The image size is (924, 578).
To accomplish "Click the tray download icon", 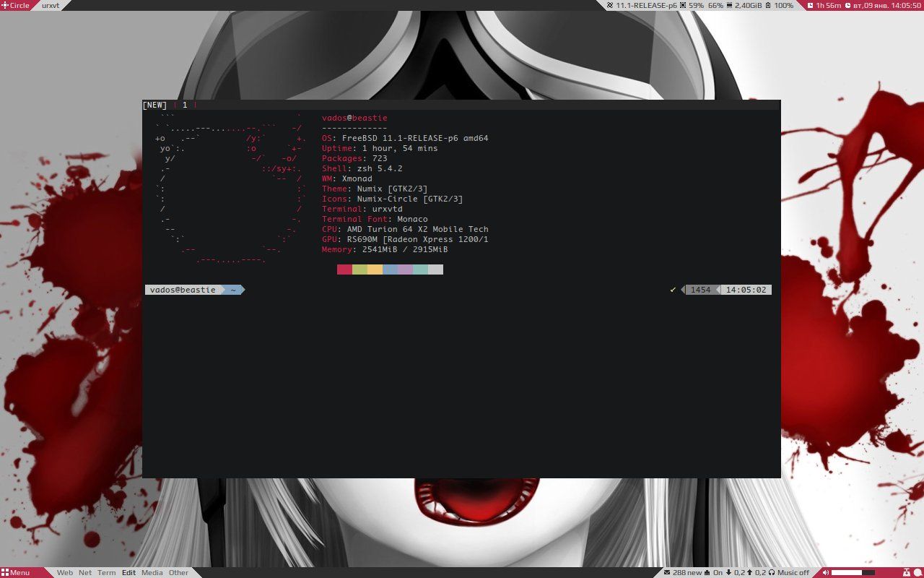I will click(906, 572).
